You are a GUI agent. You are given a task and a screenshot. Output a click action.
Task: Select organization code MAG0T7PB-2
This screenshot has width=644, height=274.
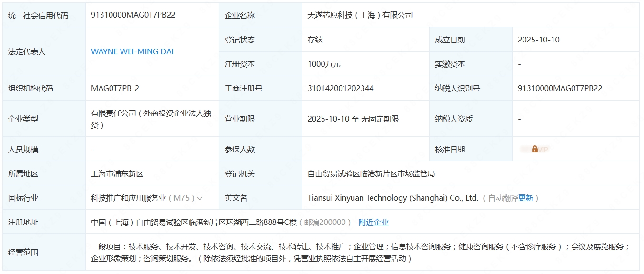(x=115, y=88)
